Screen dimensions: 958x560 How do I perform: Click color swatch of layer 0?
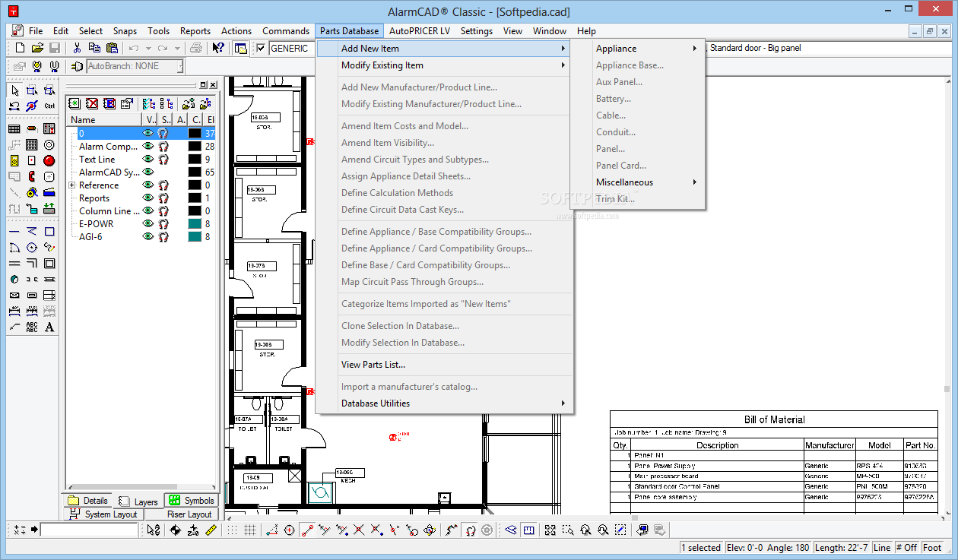pos(195,133)
